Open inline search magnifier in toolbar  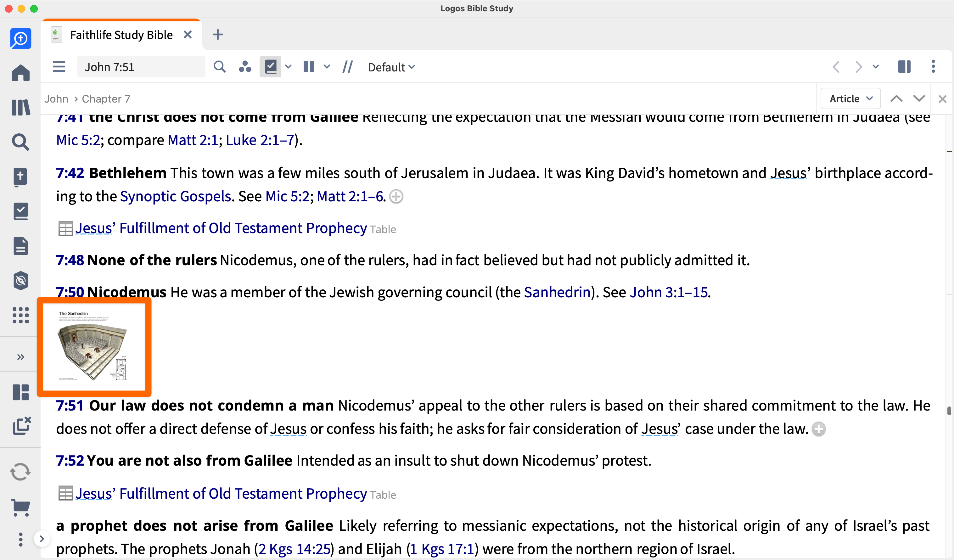point(220,67)
